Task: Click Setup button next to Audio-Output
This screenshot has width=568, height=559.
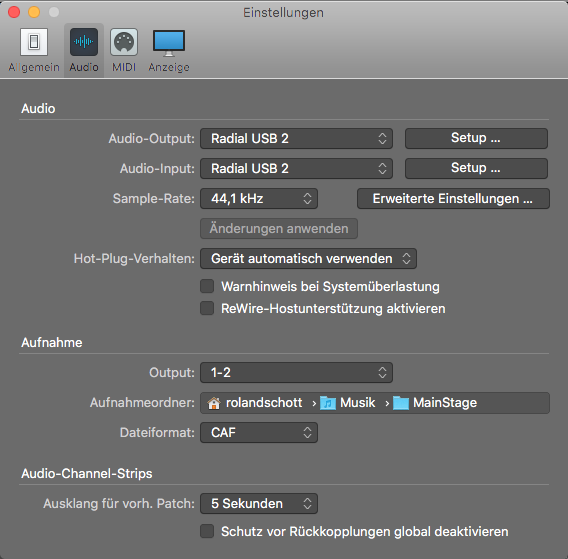Action: (x=476, y=138)
